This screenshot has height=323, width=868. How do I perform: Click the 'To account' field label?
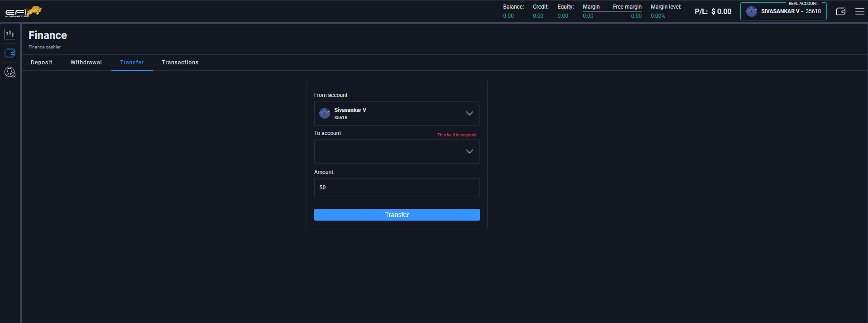(x=327, y=133)
